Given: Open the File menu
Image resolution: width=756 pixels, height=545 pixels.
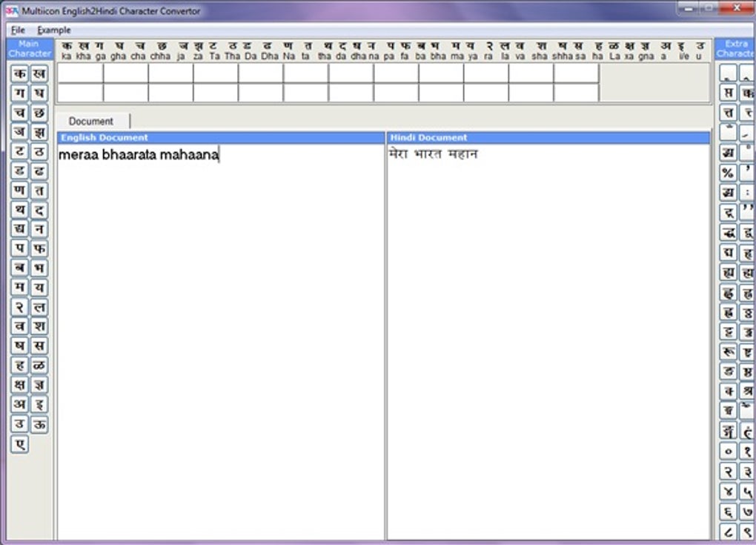Looking at the screenshot, I should point(18,30).
